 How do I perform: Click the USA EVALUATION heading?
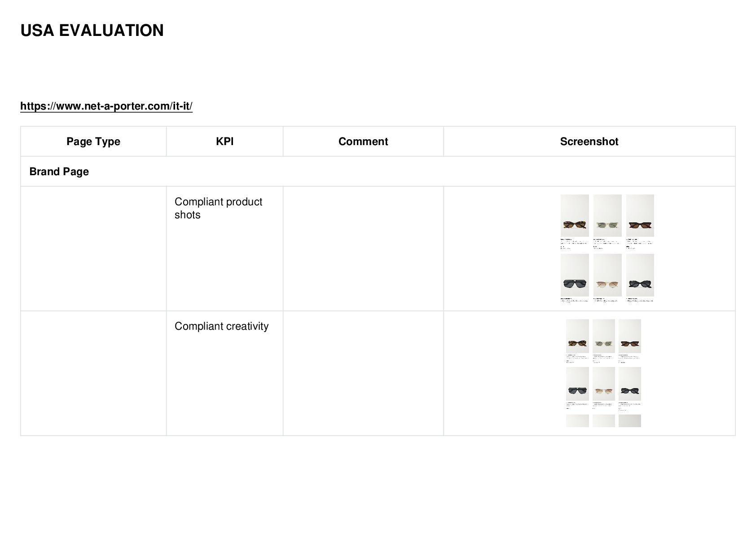point(92,31)
